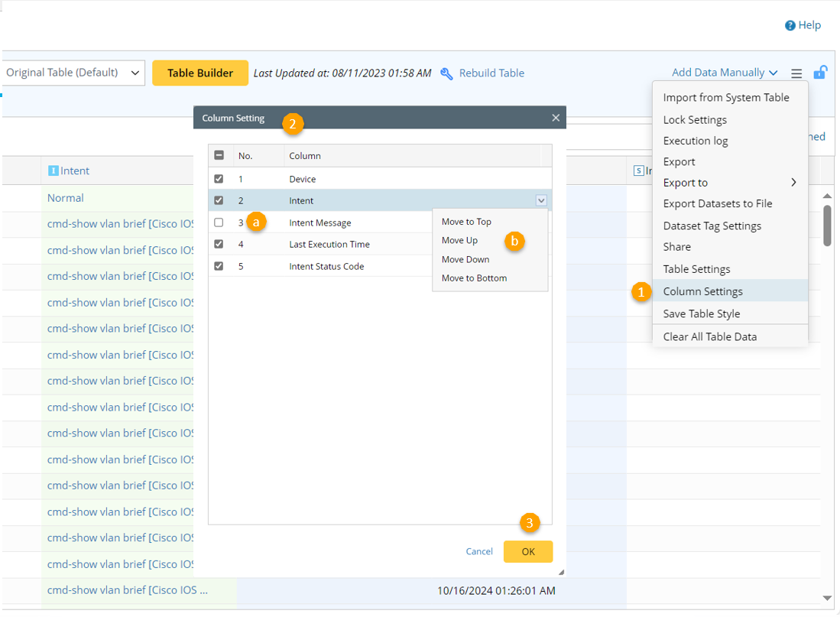Toggle the select-all columns header checkbox
The height and width of the screenshot is (617, 840).
coord(219,155)
